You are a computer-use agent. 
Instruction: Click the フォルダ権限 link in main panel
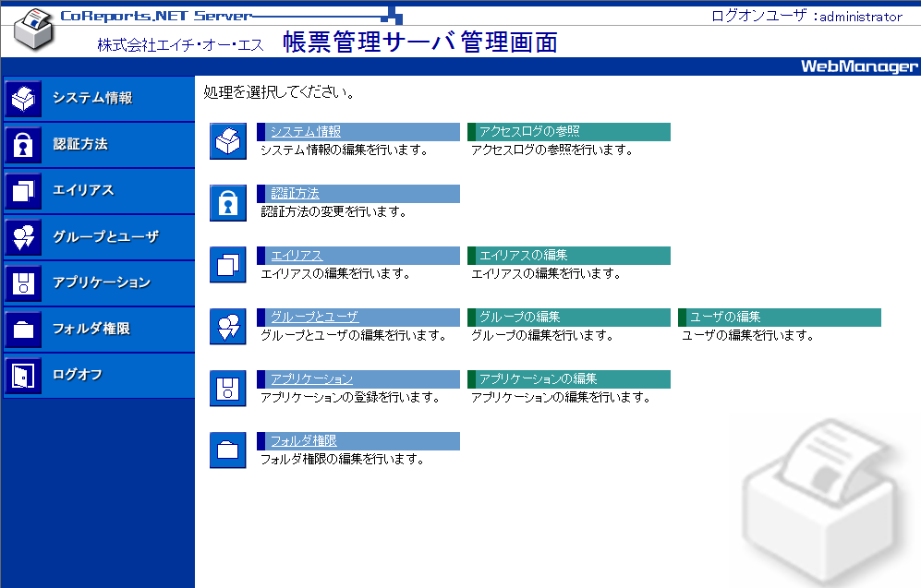303,440
